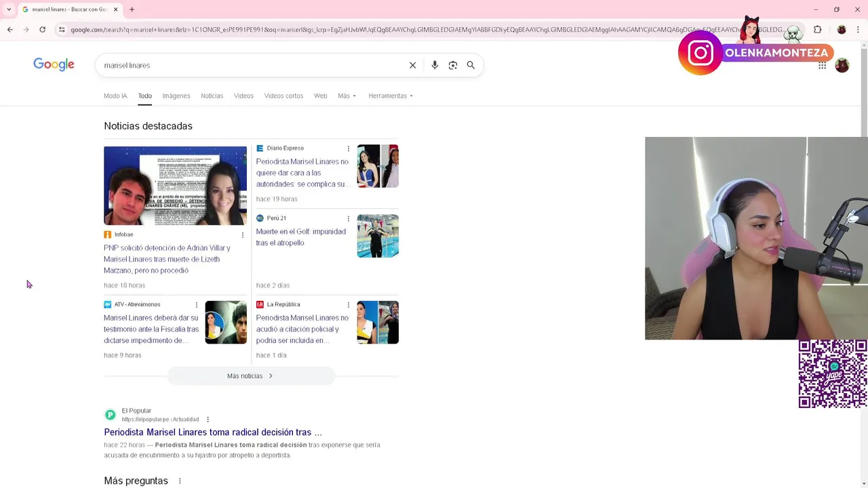The height and width of the screenshot is (488, 868).
Task: View site information icon in address bar
Action: pos(62,30)
